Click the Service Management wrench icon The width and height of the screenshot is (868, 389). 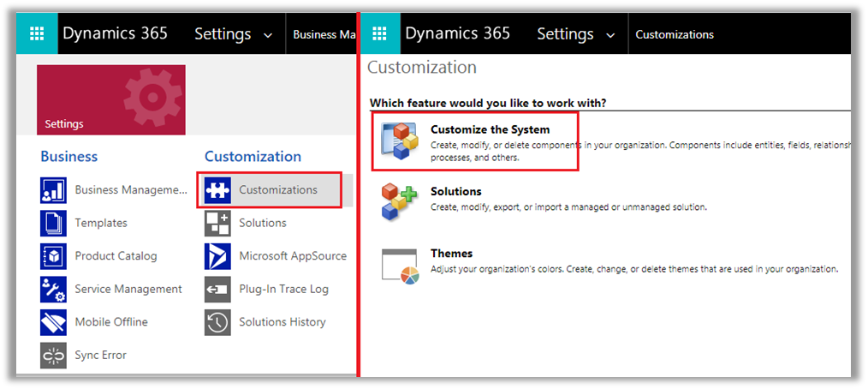(x=53, y=290)
